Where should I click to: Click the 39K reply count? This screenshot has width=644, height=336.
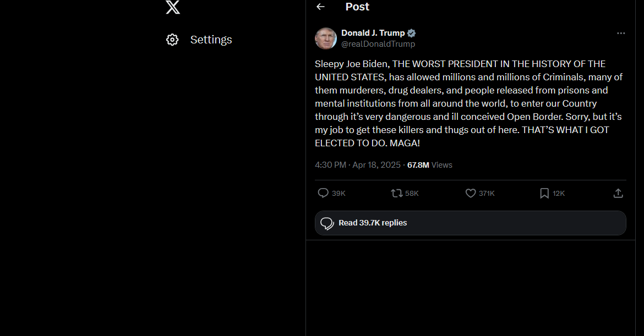tap(337, 193)
